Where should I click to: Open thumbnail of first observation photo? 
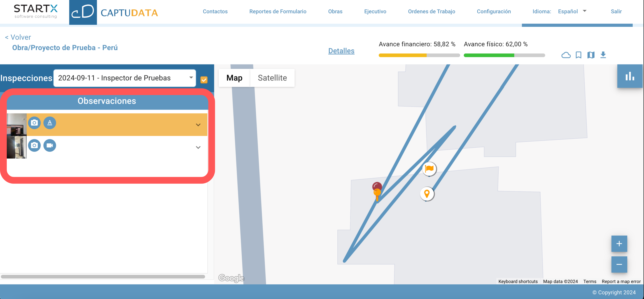click(x=16, y=124)
